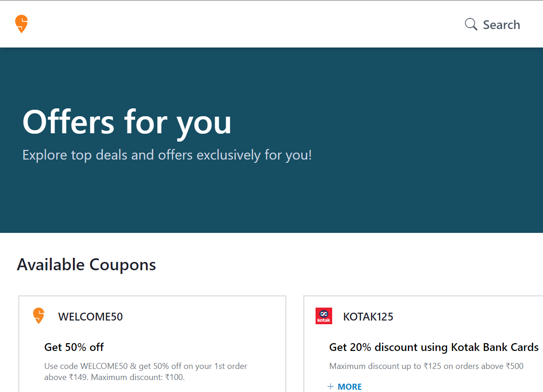Click the WELCOME50 coupon description text
Viewport: 543px width, 392px height.
pos(146,372)
